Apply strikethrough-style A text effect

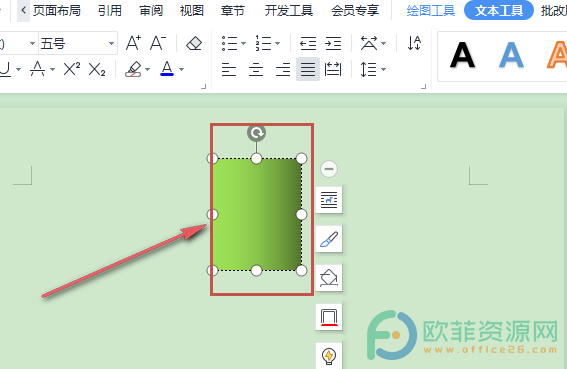[x=38, y=69]
